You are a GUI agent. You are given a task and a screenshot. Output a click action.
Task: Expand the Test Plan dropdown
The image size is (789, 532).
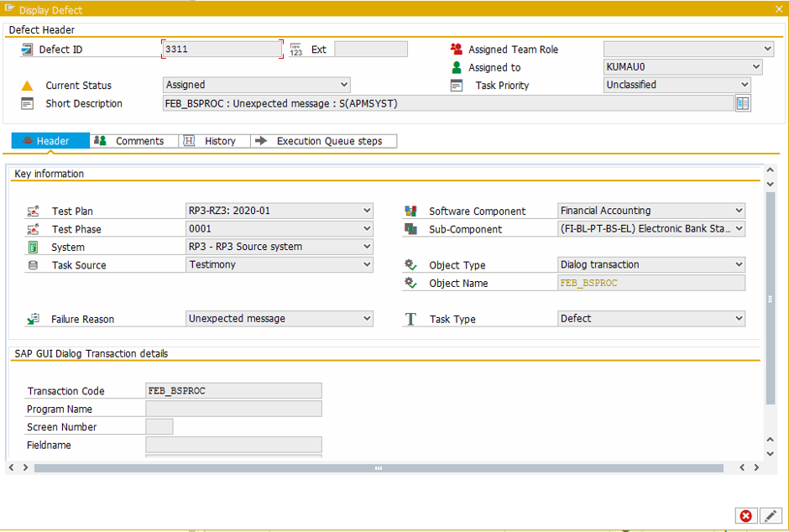(367, 211)
